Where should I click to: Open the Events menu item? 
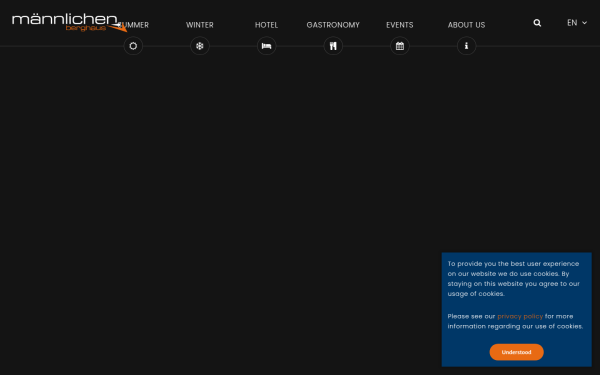[x=399, y=25]
